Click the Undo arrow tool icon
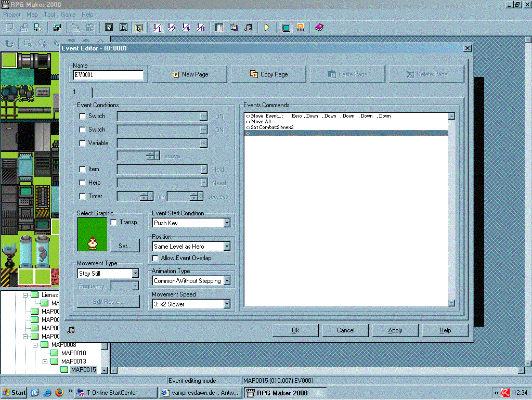The height and width of the screenshot is (400, 532). [x=9, y=43]
